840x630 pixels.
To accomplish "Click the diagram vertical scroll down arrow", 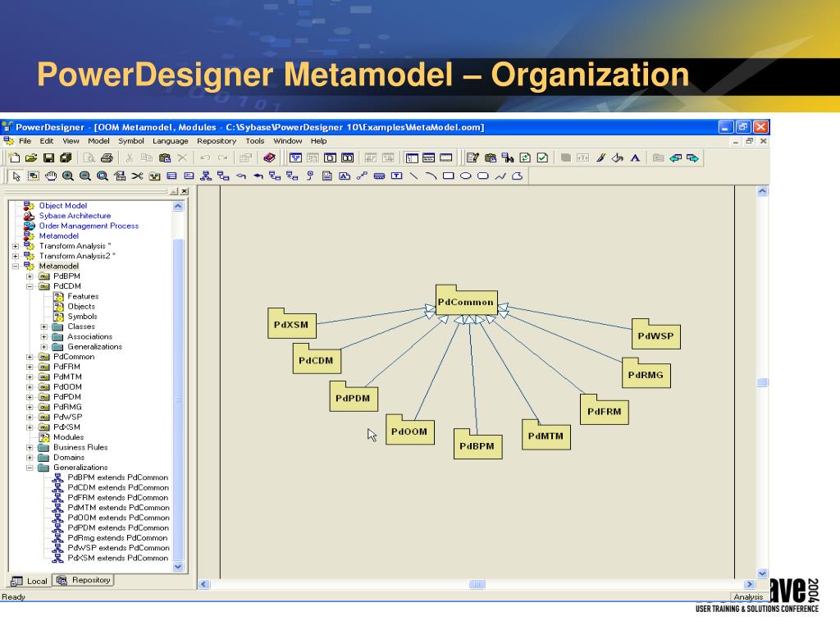I will point(762,573).
